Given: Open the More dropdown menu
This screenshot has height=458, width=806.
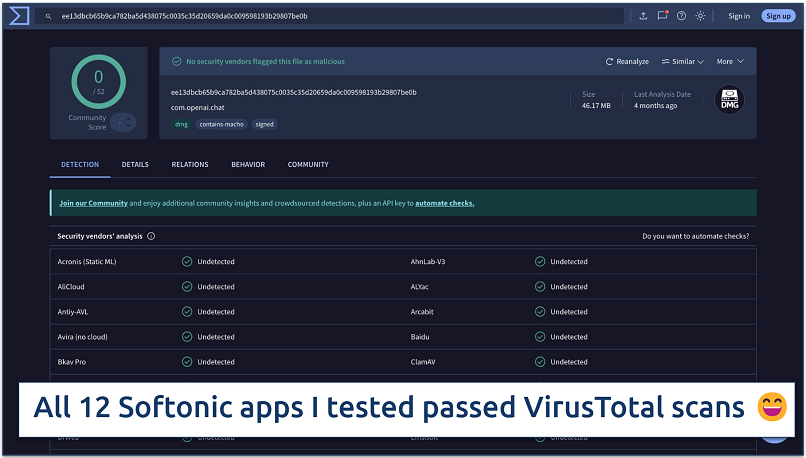Looking at the screenshot, I should pos(730,61).
